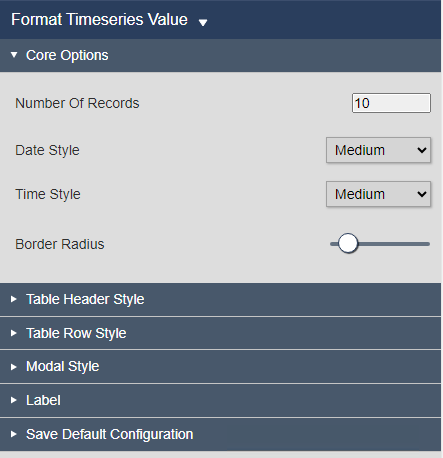This screenshot has height=458, width=443.
Task: Click the right end of Border Radius track
Action: point(427,244)
